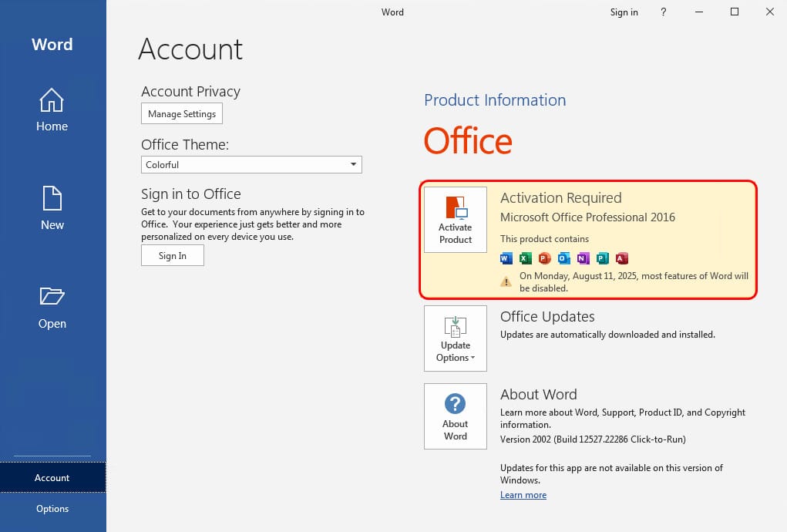This screenshot has height=532, width=787.
Task: Click Microsoft Office Professional 2016 text
Action: (587, 217)
